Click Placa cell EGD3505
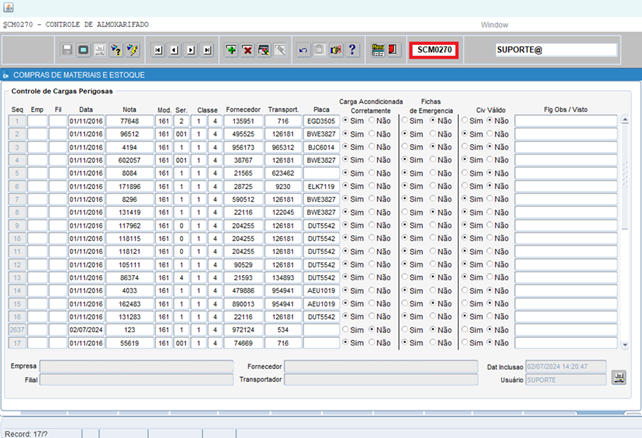This screenshot has width=642, height=438. tap(321, 121)
